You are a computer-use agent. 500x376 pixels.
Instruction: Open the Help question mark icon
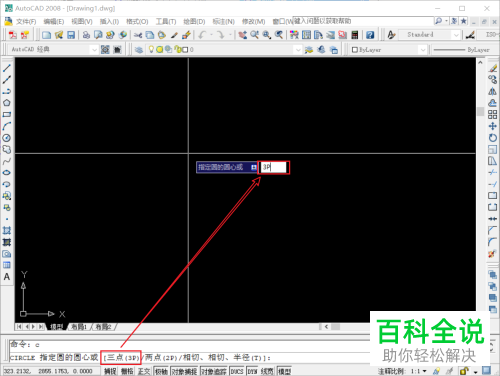[x=370, y=35]
